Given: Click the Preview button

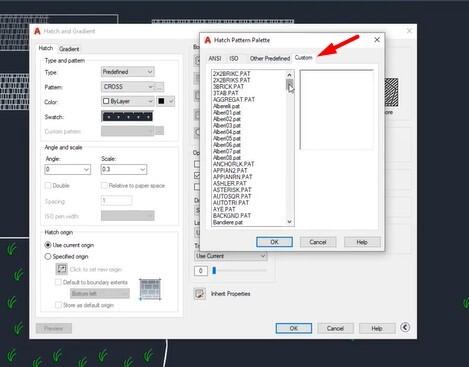Looking at the screenshot, I should pyautogui.click(x=54, y=328).
